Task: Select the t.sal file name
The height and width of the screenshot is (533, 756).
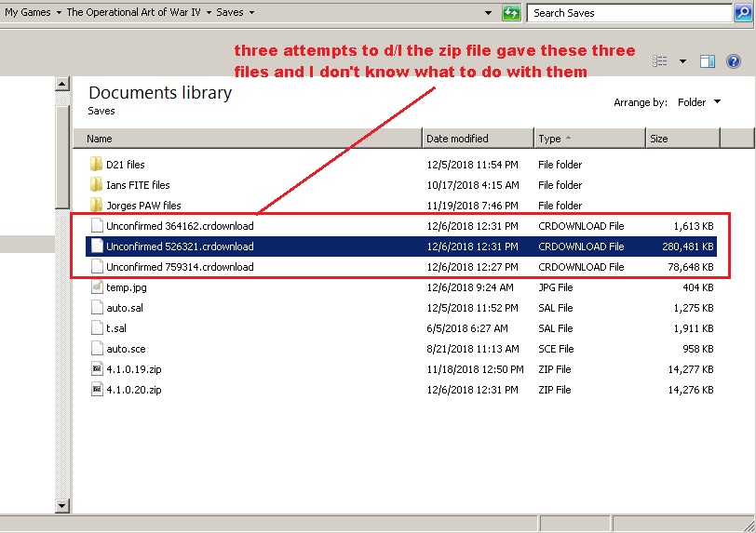Action: click(x=116, y=328)
